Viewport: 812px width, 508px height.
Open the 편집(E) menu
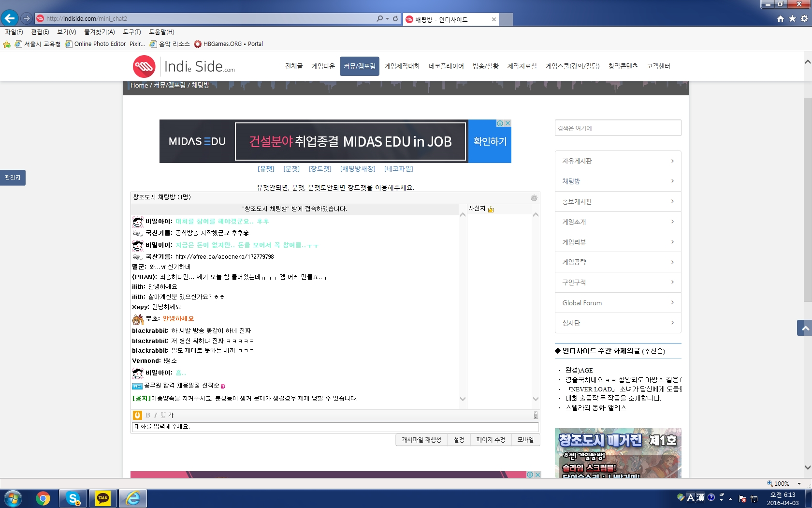click(40, 32)
